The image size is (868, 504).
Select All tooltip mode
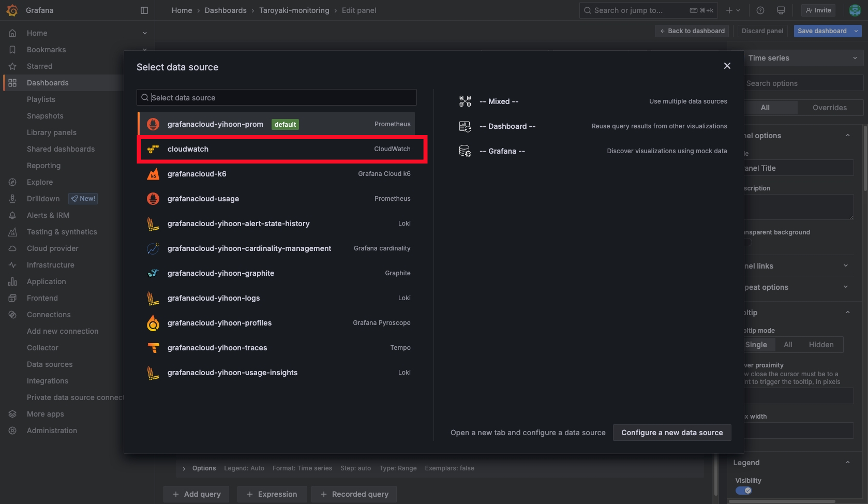pos(788,345)
